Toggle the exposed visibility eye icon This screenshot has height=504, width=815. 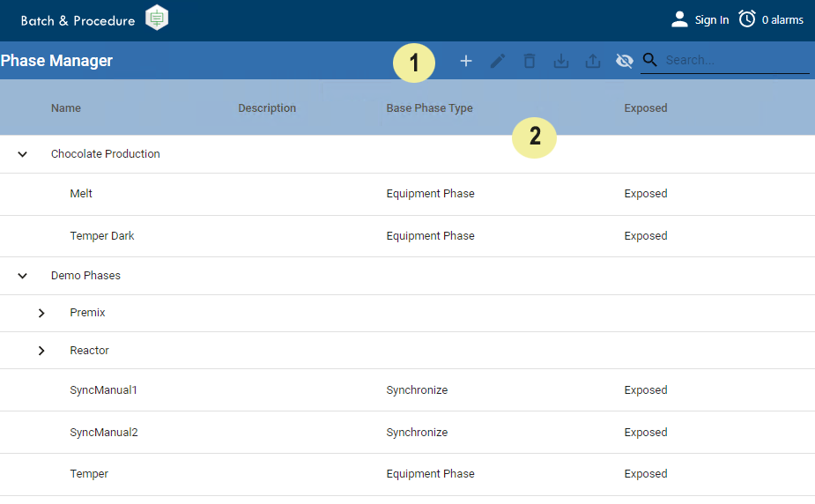[625, 61]
